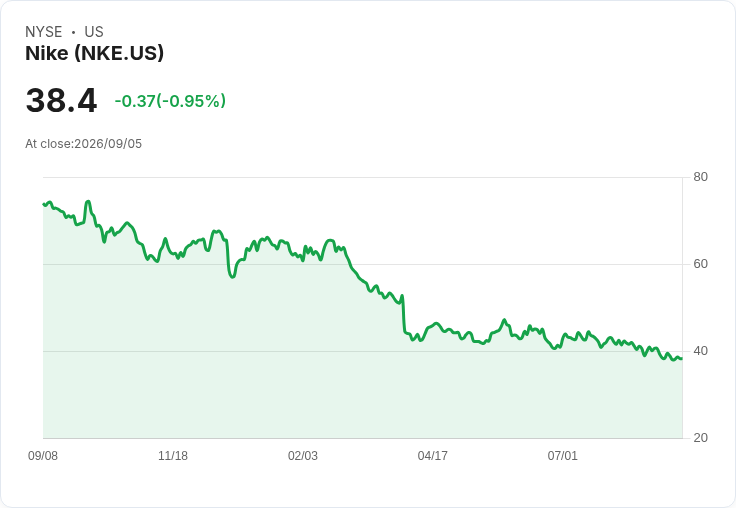Screen dimensions: 736x508
Task: Click the 80 price axis label
Action: click(700, 177)
